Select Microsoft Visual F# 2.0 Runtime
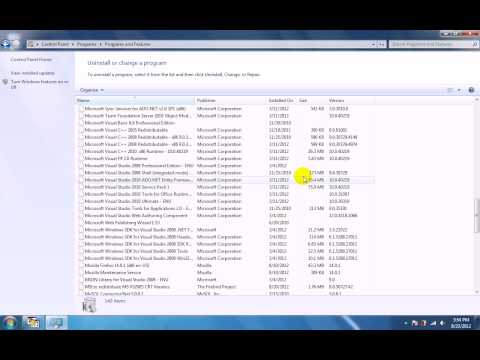 click(226, 158)
